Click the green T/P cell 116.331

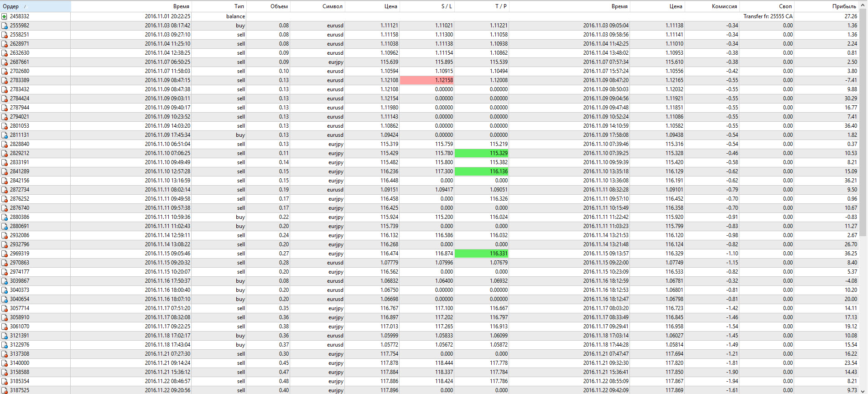tap(482, 254)
